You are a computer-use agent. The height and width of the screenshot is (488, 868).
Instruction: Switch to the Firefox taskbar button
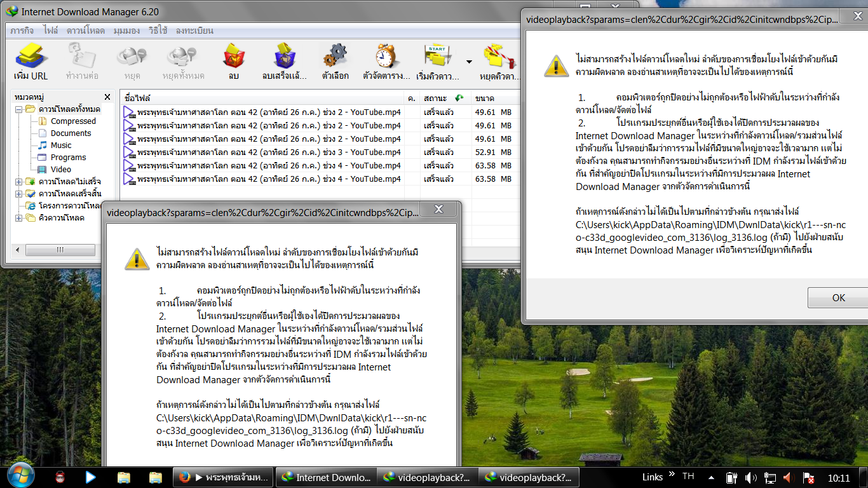[224, 477]
